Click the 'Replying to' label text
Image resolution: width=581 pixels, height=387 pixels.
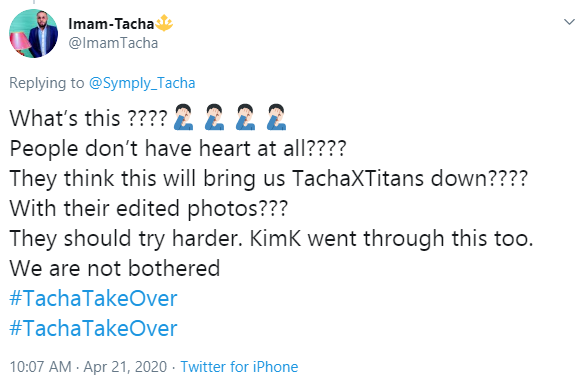point(47,83)
